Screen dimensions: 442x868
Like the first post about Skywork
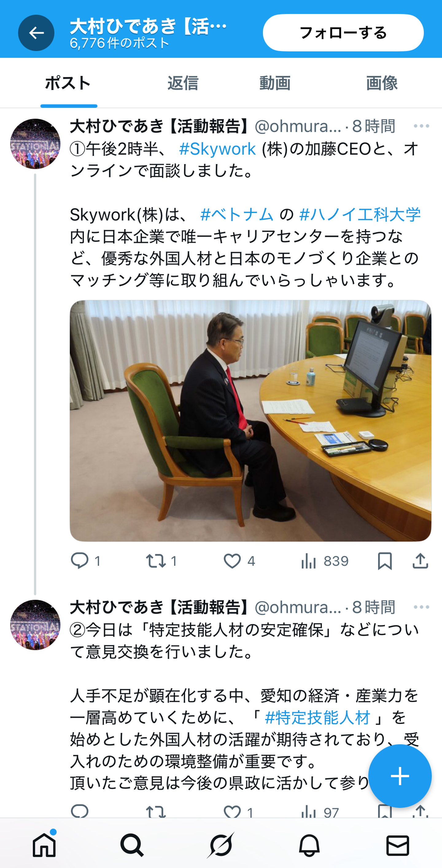point(232,561)
